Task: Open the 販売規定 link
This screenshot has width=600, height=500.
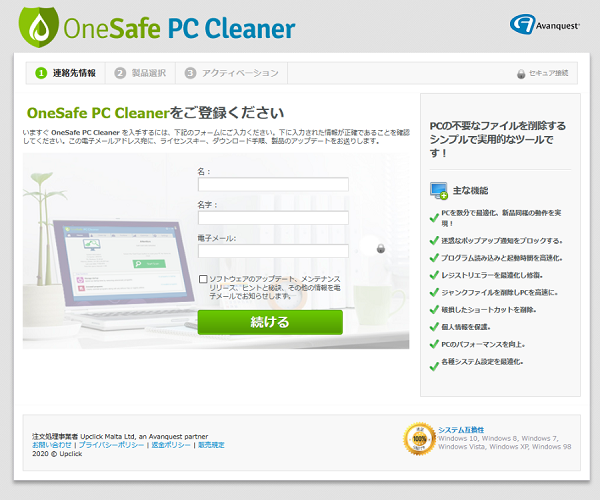Action: click(211, 445)
